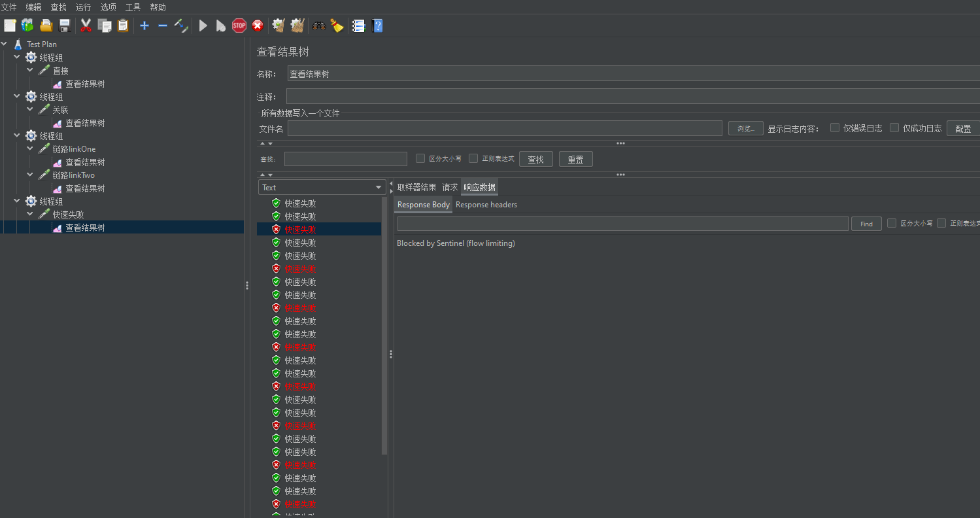Open the Help question mark icon
The image size is (980, 518).
coord(377,26)
